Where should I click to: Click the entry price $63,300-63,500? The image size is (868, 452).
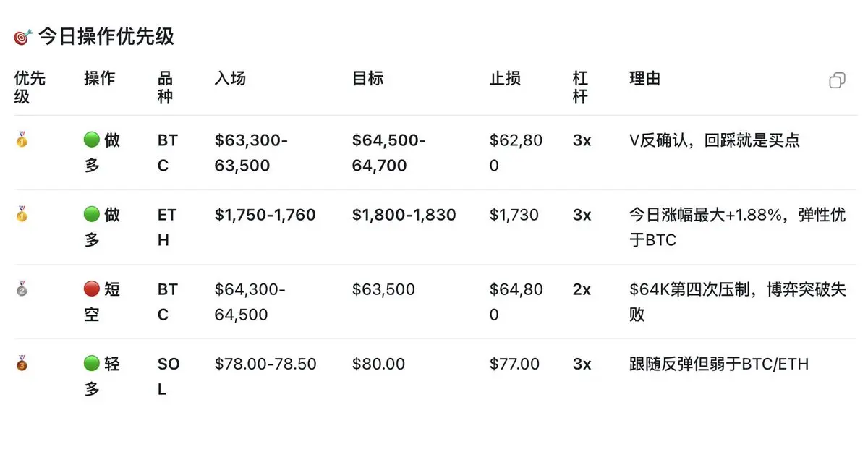[251, 153]
